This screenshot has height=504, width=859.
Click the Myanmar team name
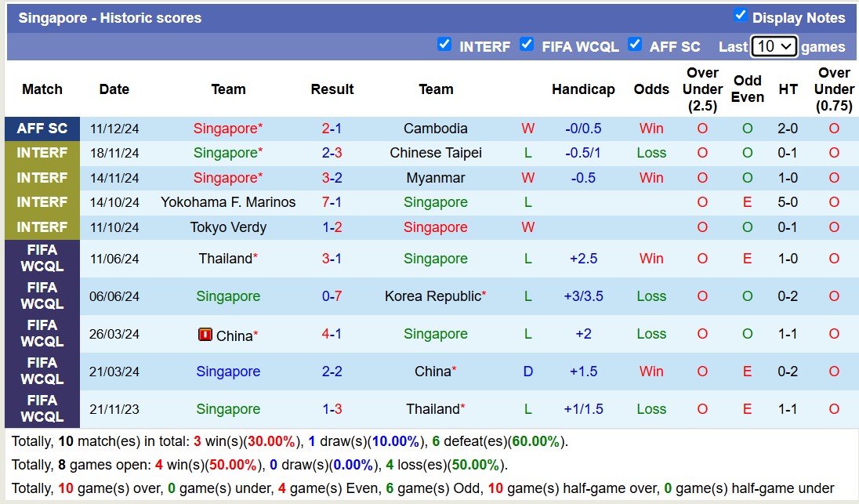[x=436, y=178]
